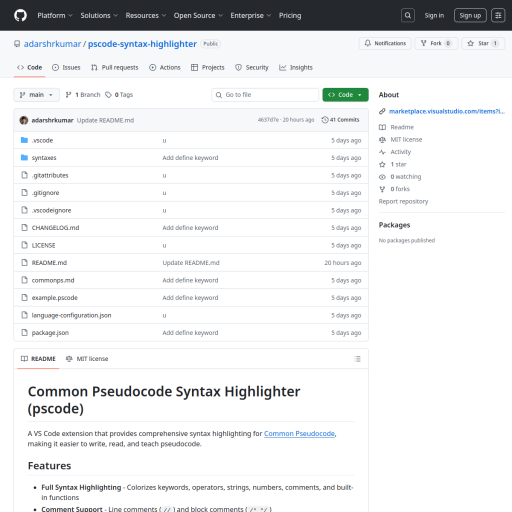The width and height of the screenshot is (512, 512).
Task: View 0 watching link
Action: (x=400, y=177)
